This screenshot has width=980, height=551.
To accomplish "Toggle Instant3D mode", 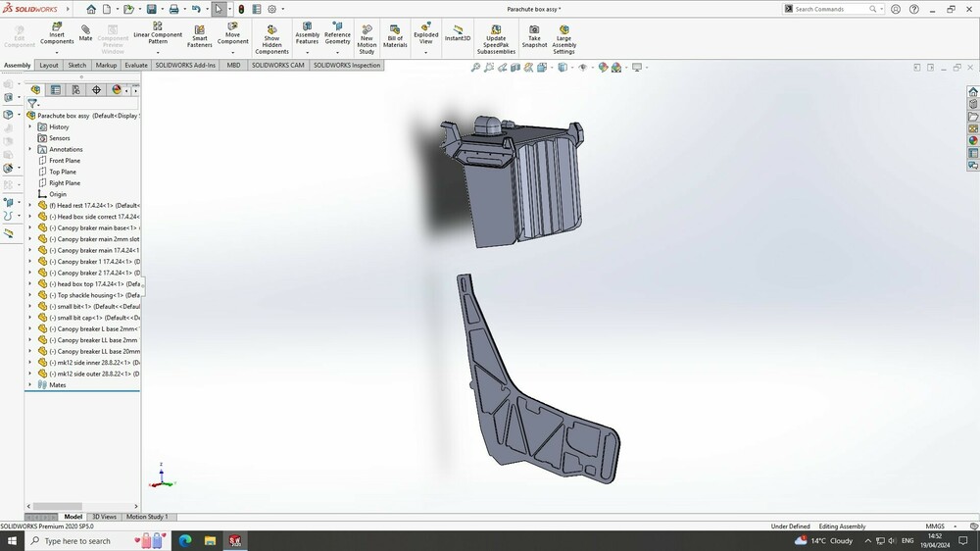I will [x=458, y=32].
